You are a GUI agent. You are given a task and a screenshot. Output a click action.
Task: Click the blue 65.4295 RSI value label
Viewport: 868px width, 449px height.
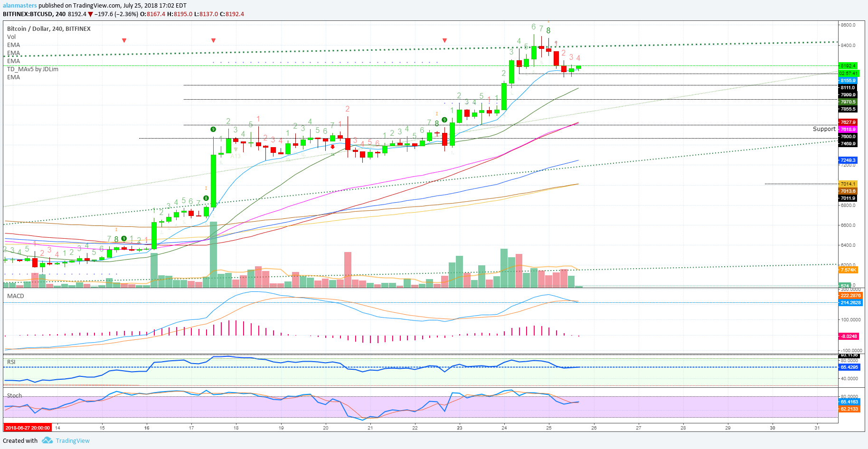click(x=849, y=367)
